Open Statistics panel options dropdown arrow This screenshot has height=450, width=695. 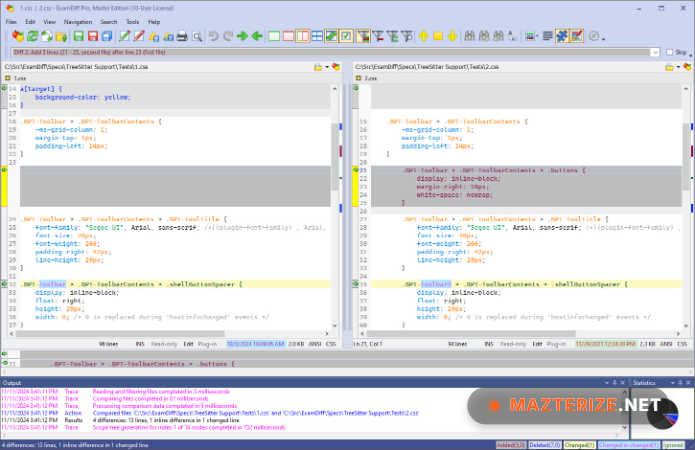pos(672,383)
